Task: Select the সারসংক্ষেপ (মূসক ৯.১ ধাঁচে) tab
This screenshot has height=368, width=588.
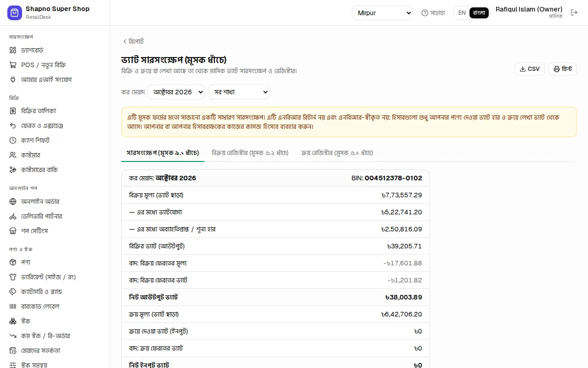Action: pyautogui.click(x=163, y=153)
